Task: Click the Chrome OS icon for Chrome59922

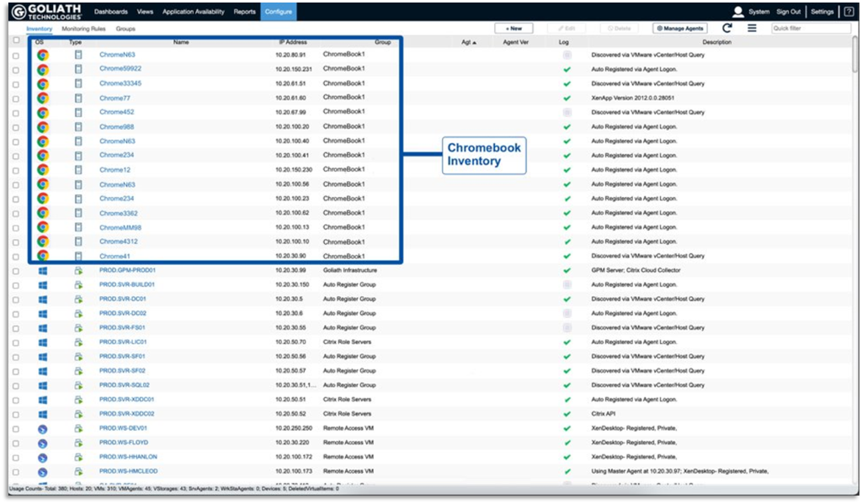Action: pyautogui.click(x=43, y=69)
